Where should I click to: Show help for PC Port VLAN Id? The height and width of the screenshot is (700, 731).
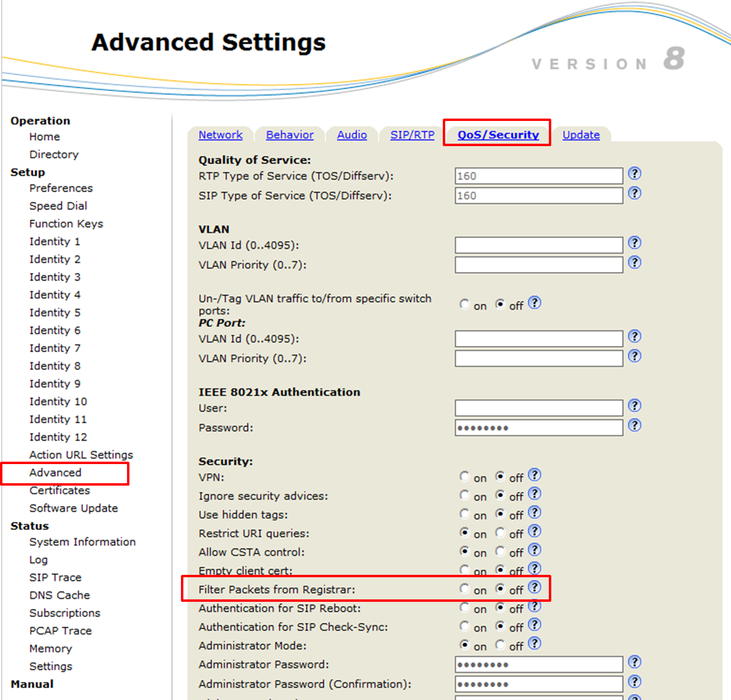pos(635,337)
